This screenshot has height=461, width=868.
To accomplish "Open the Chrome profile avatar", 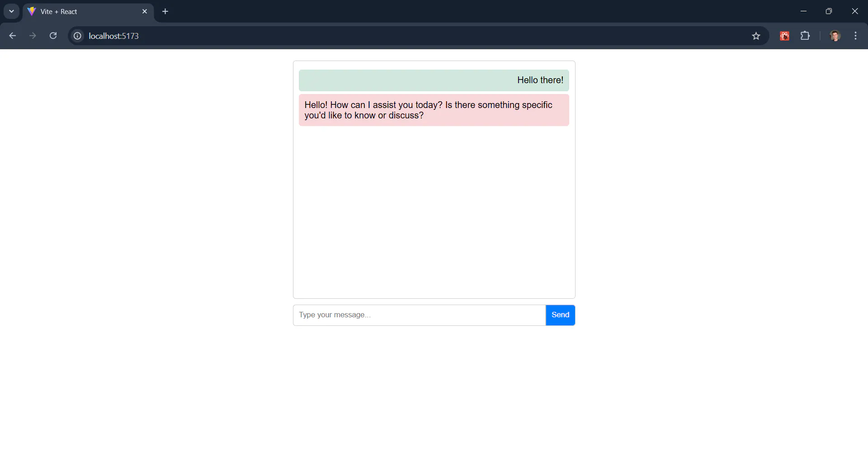I will click(x=835, y=36).
